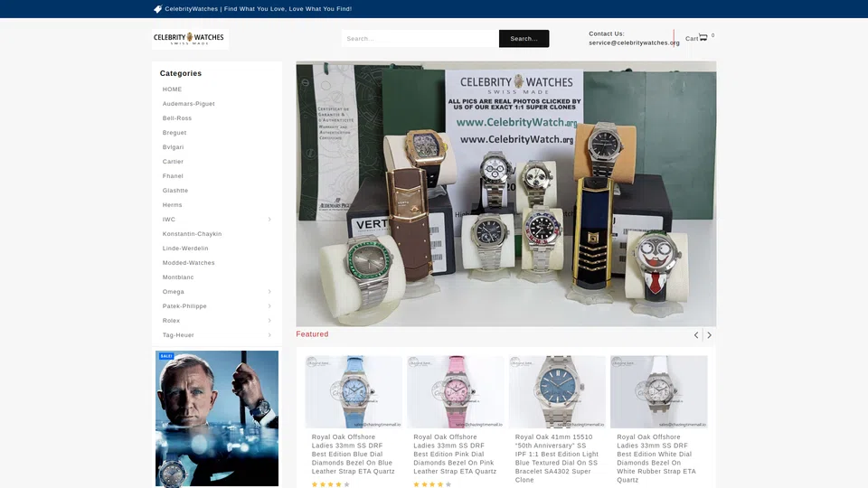Open the Fhanel category

[x=173, y=176]
